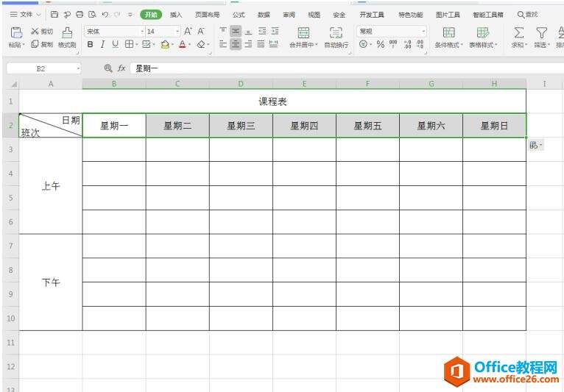Decrease decimal places
Image resolution: width=564 pixels, height=392 pixels.
(420, 44)
